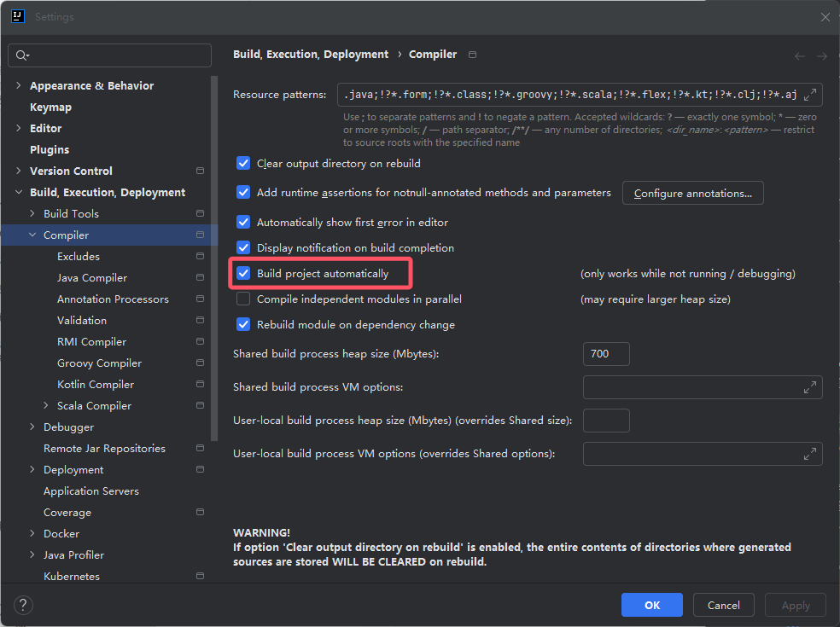The image size is (840, 627).
Task: Click the Shared build heap size field
Action: point(606,354)
